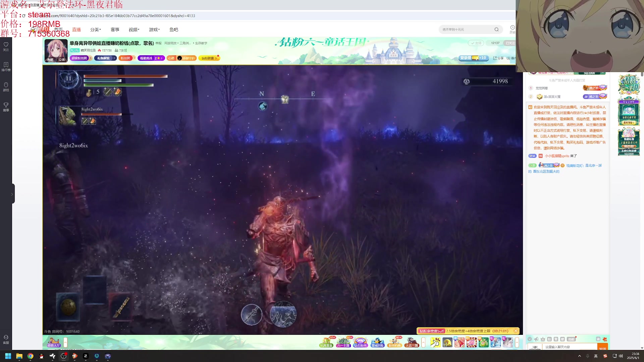
Task: Open the 游戏 icon in left sidebar
Action: point(6,86)
